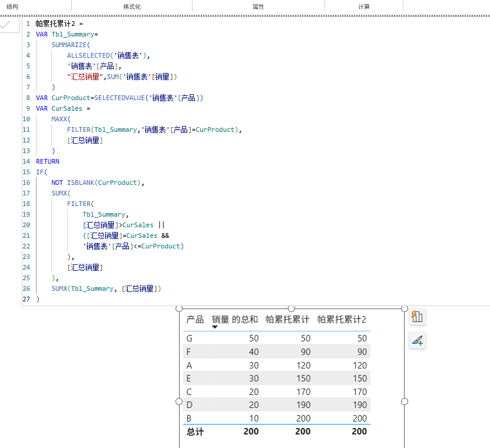Click the MAXX( function in the formula
Image resolution: width=490 pixels, height=448 pixels.
point(61,119)
